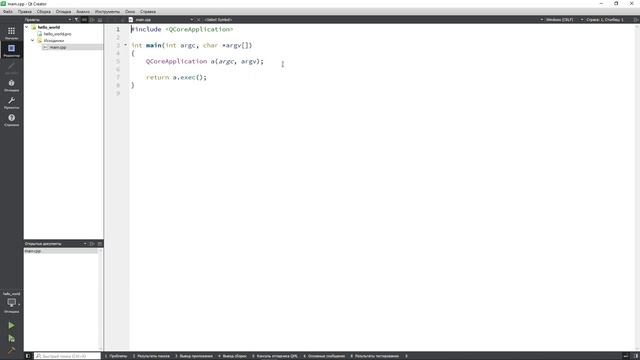
Task: Split the Projects panel view
Action: pyautogui.click(x=92, y=20)
